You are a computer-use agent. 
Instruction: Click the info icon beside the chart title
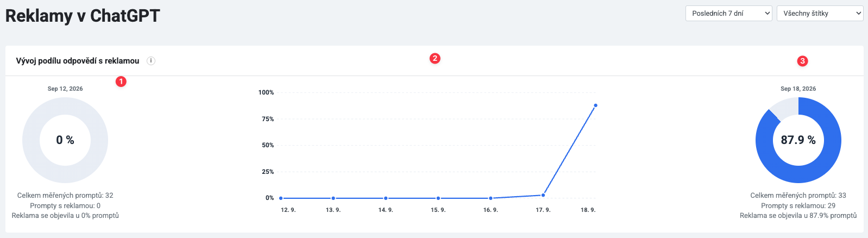151,61
